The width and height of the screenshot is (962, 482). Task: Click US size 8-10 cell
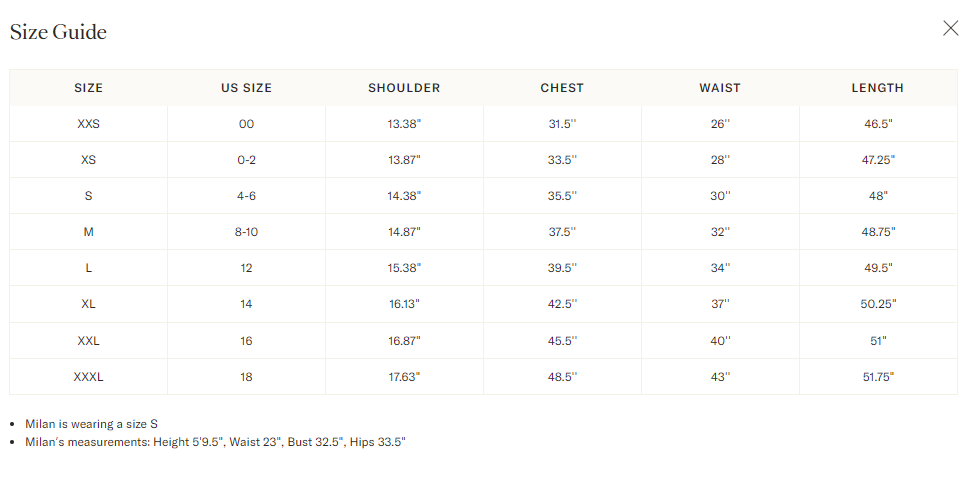pyautogui.click(x=246, y=232)
